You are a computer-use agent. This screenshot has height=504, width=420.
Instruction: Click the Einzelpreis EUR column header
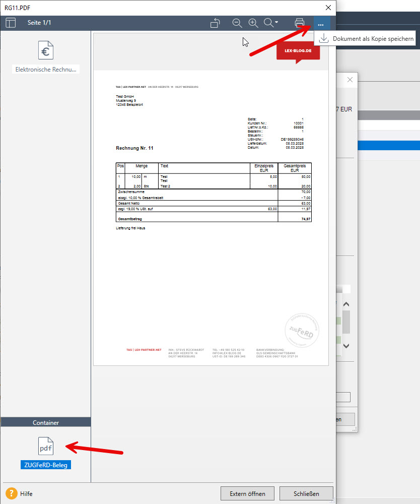264,168
